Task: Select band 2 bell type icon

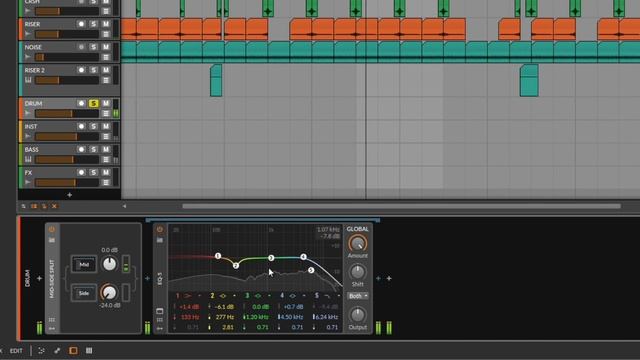Action: (223, 296)
